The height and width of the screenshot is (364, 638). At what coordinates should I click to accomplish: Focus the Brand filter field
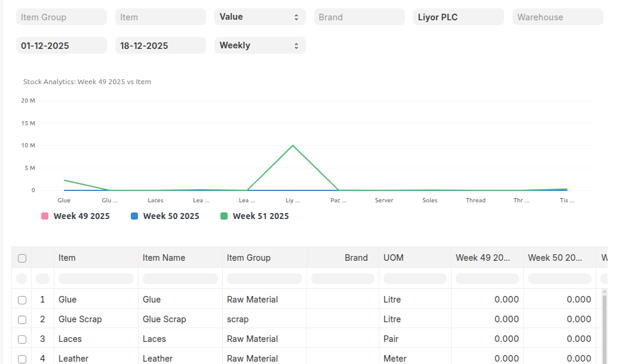coord(359,17)
